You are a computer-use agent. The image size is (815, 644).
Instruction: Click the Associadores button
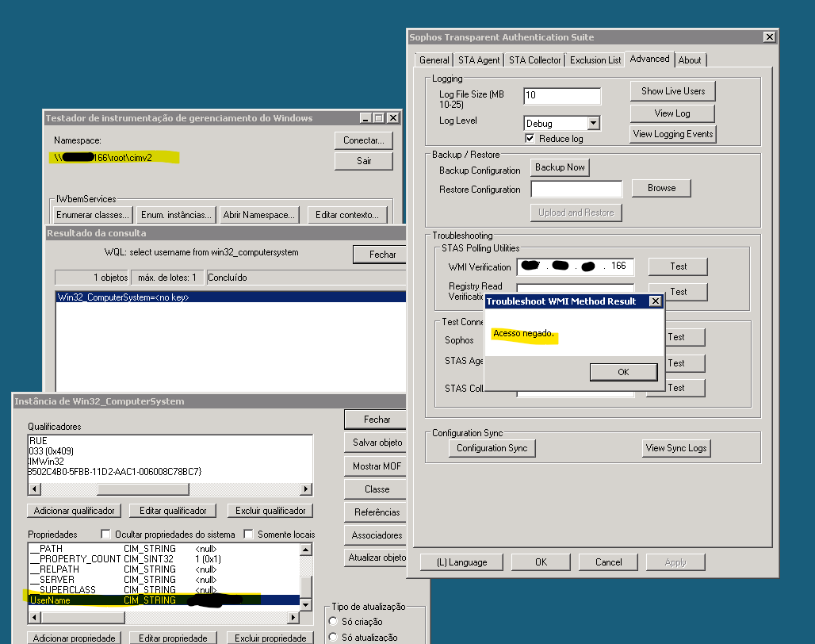(x=377, y=535)
